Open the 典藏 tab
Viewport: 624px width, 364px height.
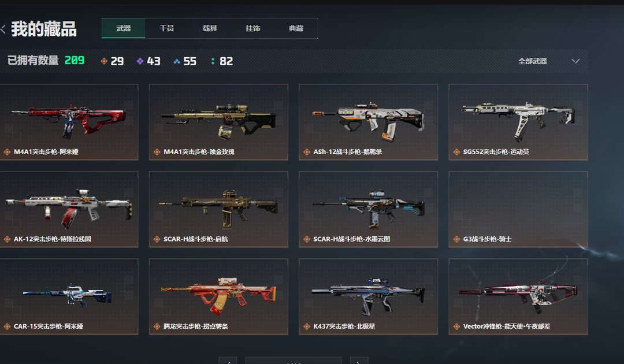click(296, 28)
